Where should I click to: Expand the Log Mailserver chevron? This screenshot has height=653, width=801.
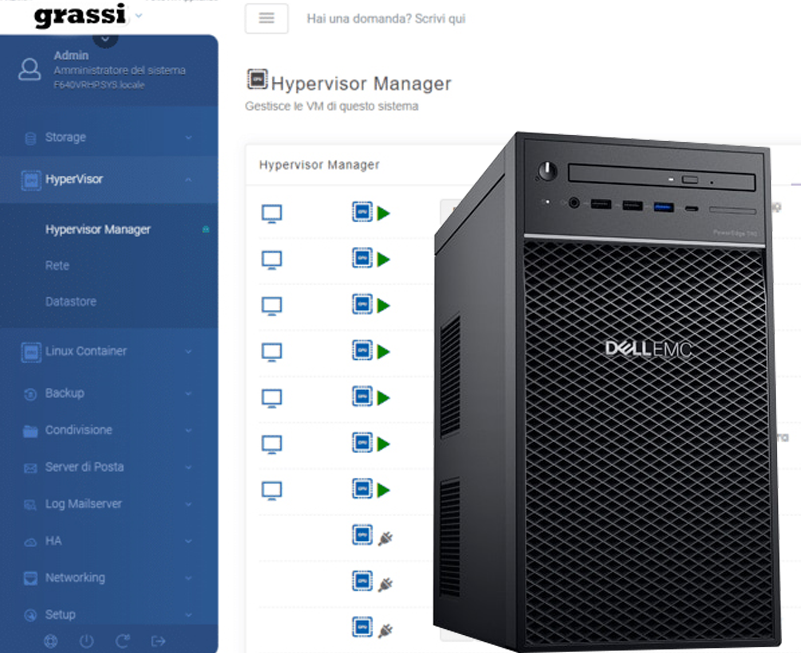tap(189, 504)
